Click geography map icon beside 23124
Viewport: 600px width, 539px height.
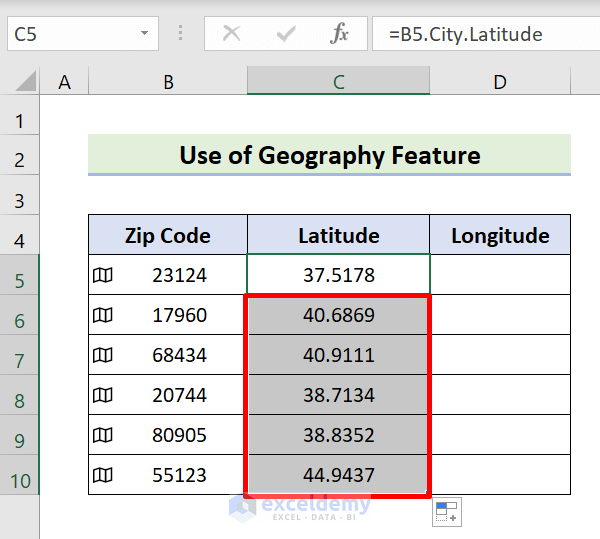click(x=102, y=275)
